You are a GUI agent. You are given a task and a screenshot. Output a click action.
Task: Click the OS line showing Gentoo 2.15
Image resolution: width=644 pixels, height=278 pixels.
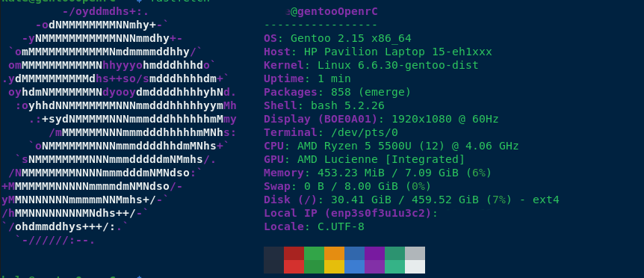337,39
